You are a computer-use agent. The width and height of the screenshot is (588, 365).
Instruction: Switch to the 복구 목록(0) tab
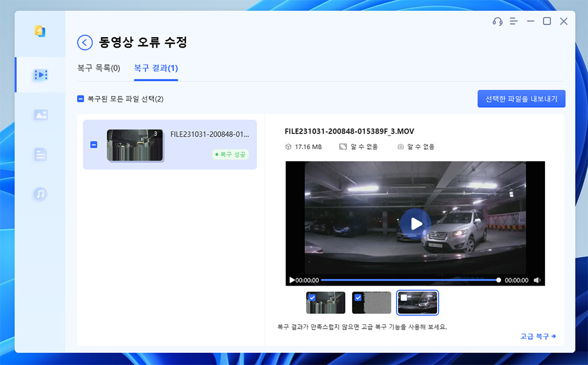[x=99, y=68]
